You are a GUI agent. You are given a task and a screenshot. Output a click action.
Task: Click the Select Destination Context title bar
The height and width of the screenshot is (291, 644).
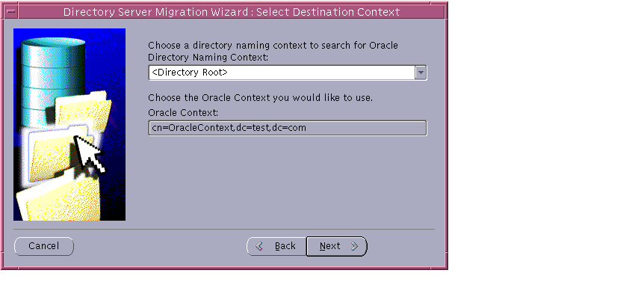tap(232, 11)
